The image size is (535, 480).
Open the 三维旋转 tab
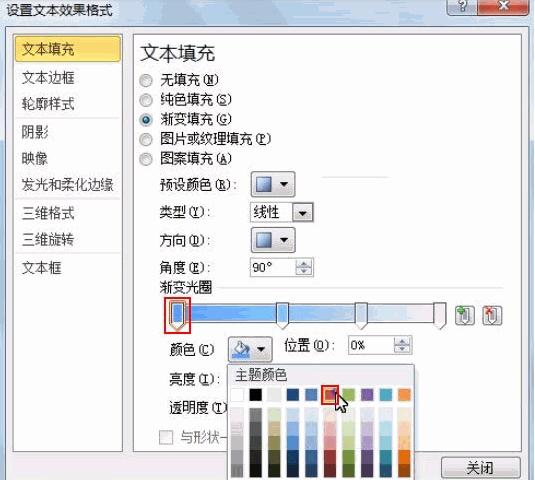pos(48,239)
